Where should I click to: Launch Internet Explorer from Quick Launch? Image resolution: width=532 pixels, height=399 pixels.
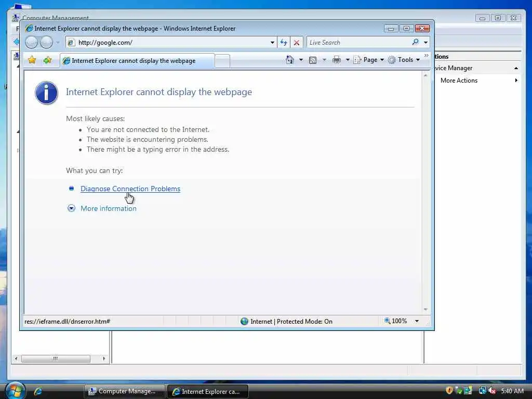pyautogui.click(x=38, y=391)
